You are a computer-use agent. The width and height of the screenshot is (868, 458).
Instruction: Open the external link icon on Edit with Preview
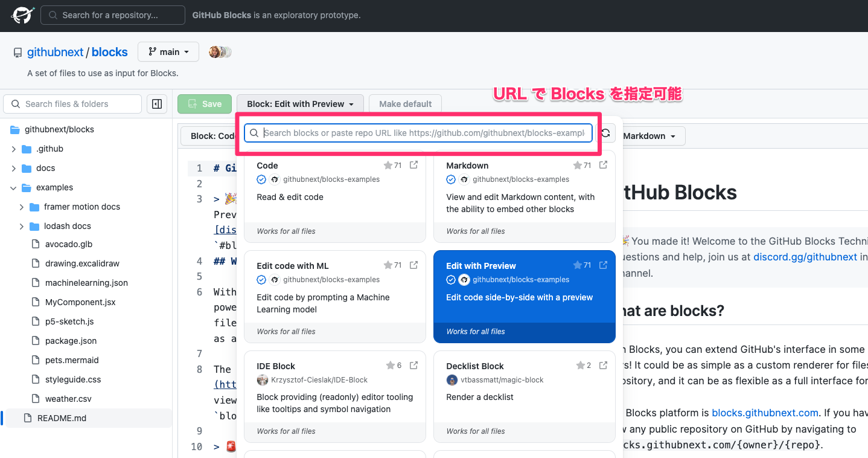(x=603, y=265)
